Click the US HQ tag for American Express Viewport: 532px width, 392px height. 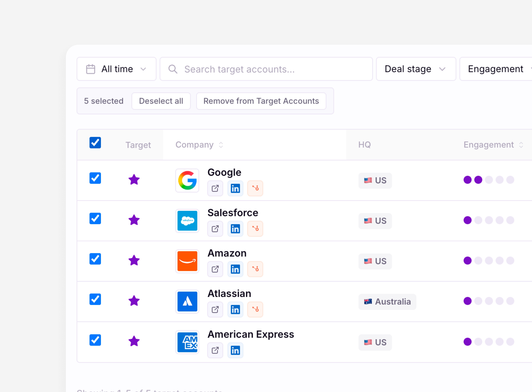coord(375,342)
